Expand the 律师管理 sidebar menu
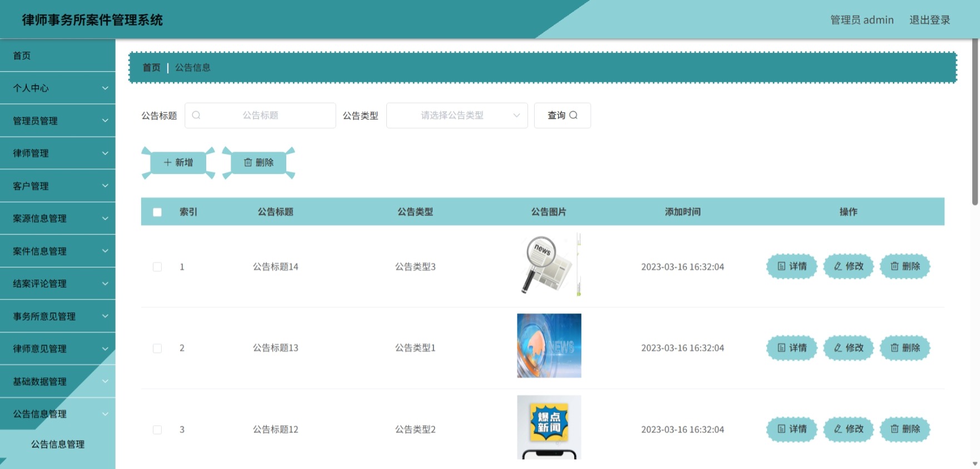The width and height of the screenshot is (980, 469). point(58,153)
